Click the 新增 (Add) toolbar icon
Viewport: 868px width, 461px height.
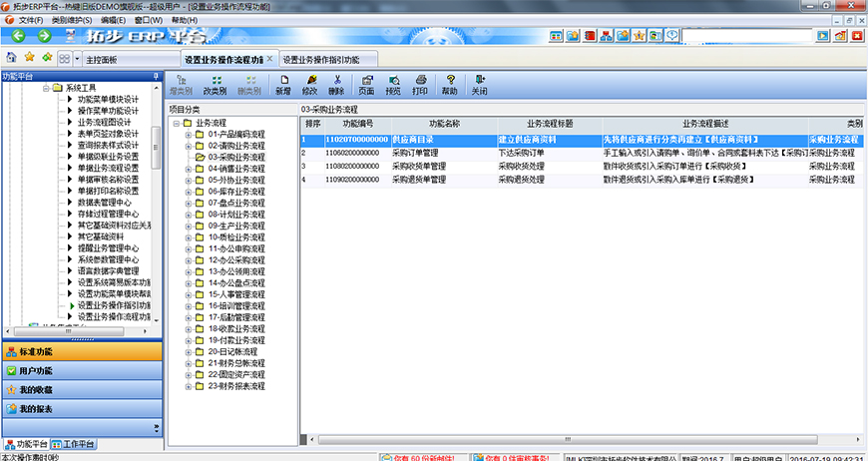(283, 84)
